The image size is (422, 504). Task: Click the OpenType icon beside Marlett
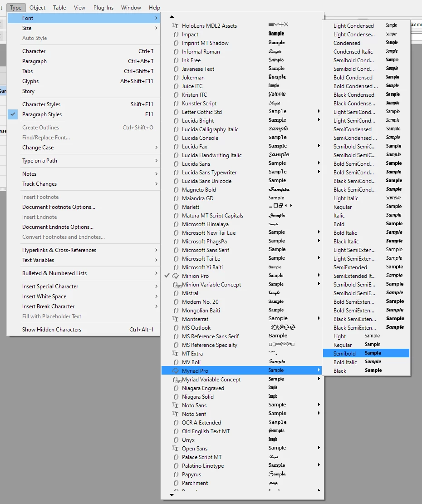[x=176, y=207]
